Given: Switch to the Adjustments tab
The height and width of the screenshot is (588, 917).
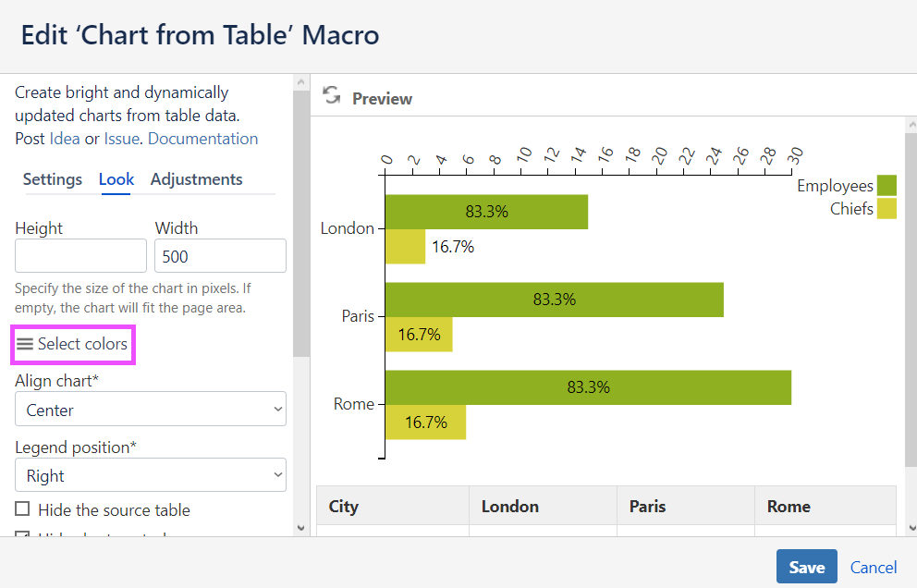Looking at the screenshot, I should click(x=197, y=179).
